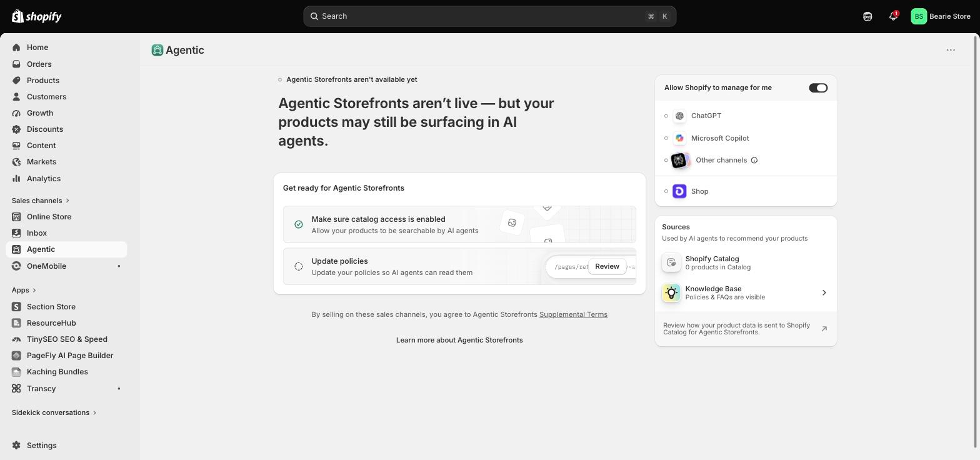Open external link arrow for Shopify Catalog review
The height and width of the screenshot is (460, 980).
(x=824, y=329)
